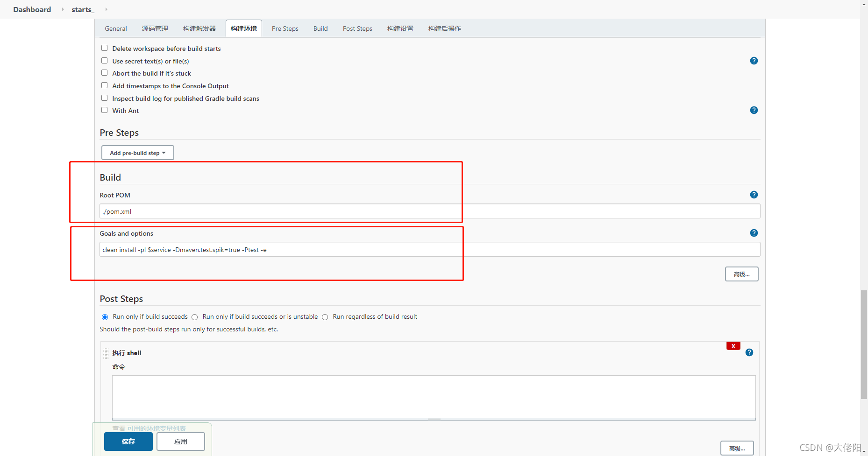Go to Dashboard breadcrumb link
Screen dimensions: 868x456
(x=32, y=9)
